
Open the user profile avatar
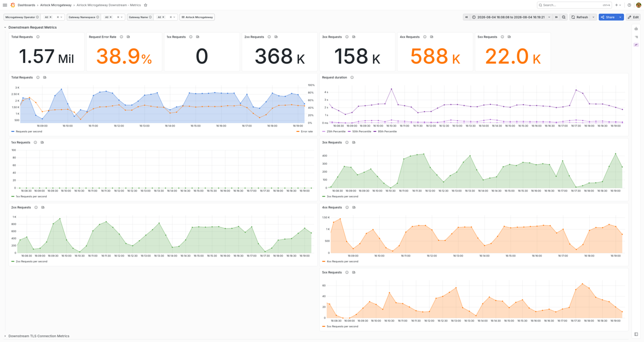[x=638, y=5]
